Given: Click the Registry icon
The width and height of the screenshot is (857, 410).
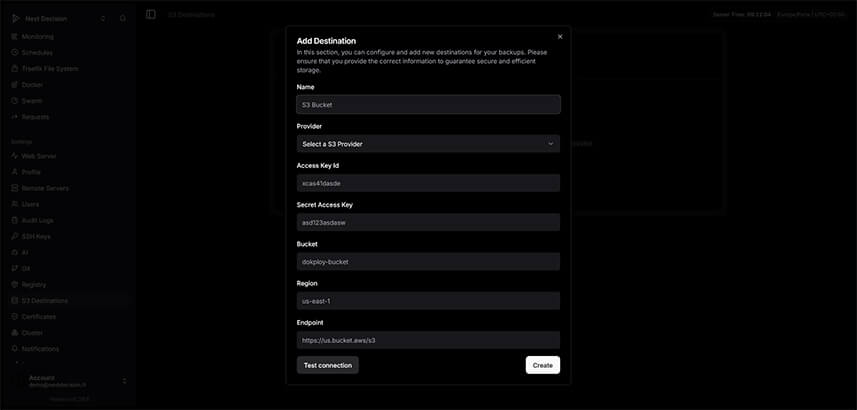Looking at the screenshot, I should coord(15,284).
